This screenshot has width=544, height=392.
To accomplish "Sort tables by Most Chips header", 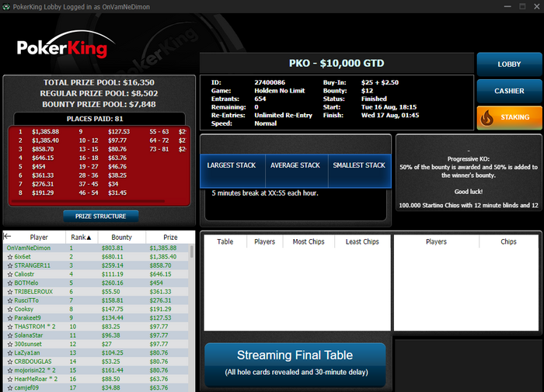I will coord(309,241).
